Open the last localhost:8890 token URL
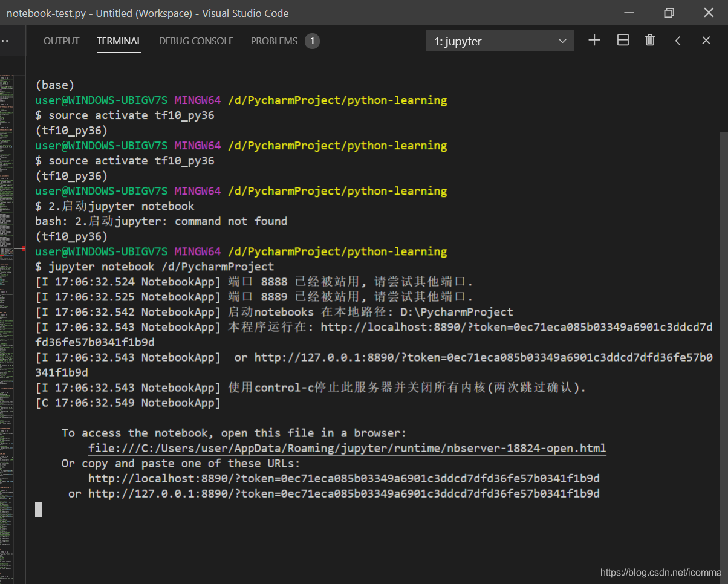Viewport: 728px width, 584px height. [343, 479]
